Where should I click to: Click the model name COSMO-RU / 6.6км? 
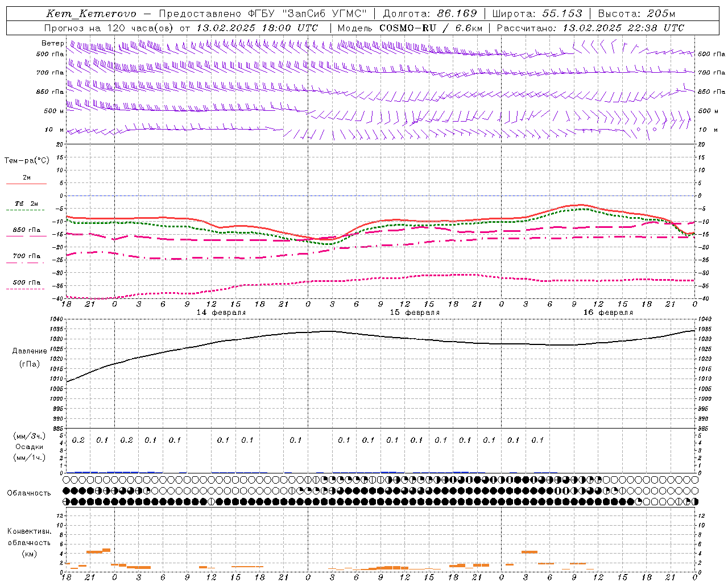coord(431,28)
